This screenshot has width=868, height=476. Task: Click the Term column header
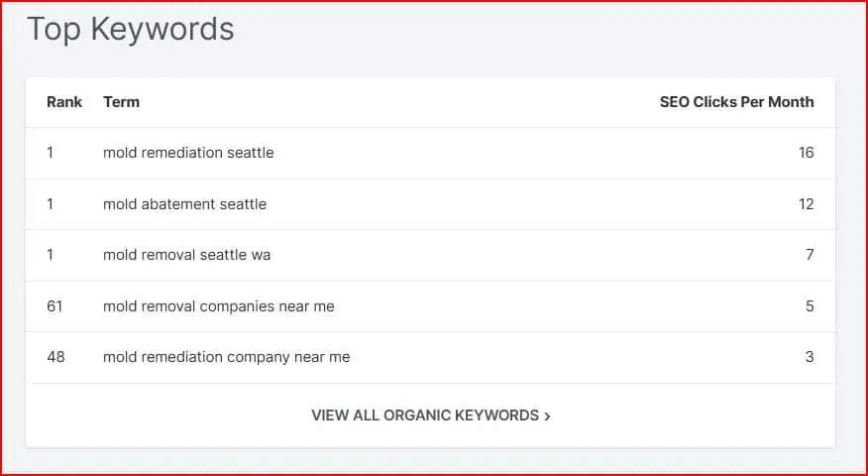tap(121, 102)
